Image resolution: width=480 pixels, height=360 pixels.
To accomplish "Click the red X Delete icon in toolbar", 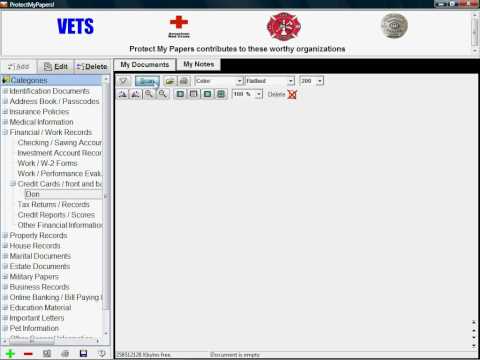I will (292, 95).
